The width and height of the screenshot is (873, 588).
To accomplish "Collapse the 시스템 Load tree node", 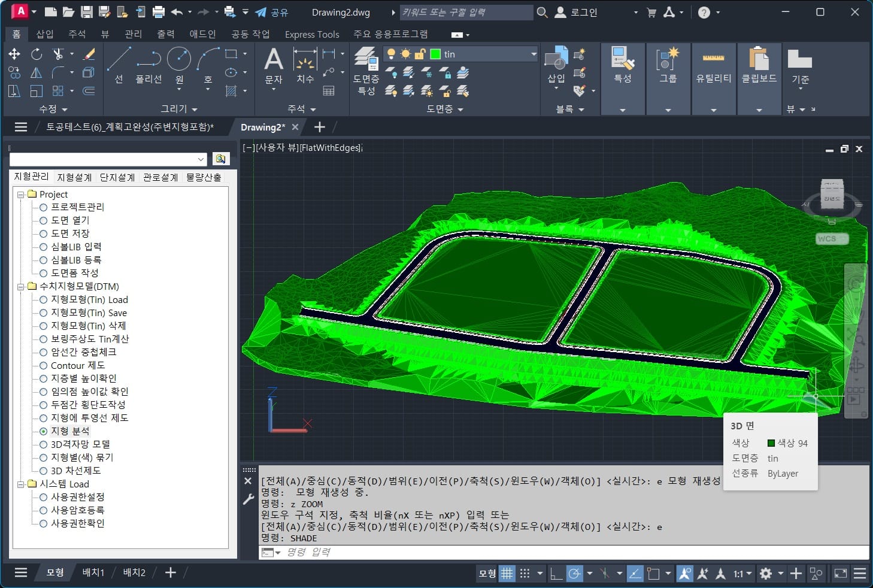I will pyautogui.click(x=21, y=484).
